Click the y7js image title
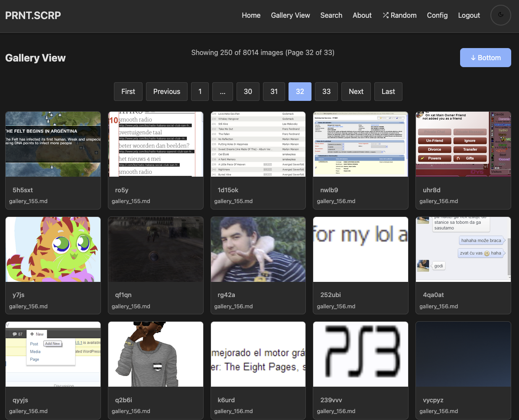Screen dimensions: 519x420 [19, 295]
